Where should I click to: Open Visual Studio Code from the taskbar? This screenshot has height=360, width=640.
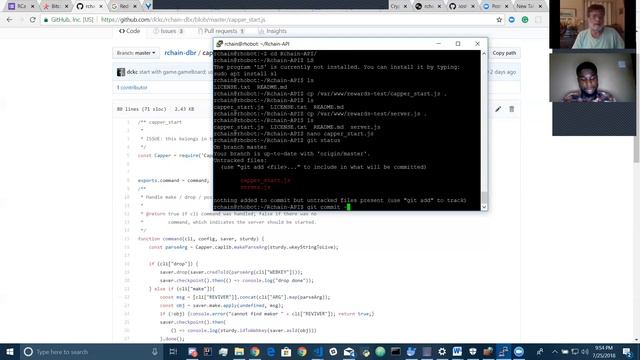[x=318, y=351]
